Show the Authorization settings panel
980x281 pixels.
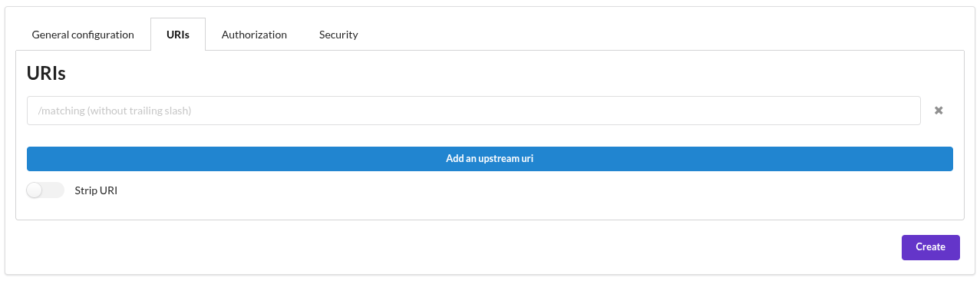(x=254, y=35)
